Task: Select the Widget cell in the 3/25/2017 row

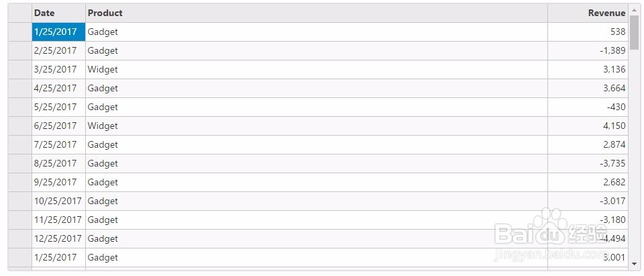Action: point(316,69)
